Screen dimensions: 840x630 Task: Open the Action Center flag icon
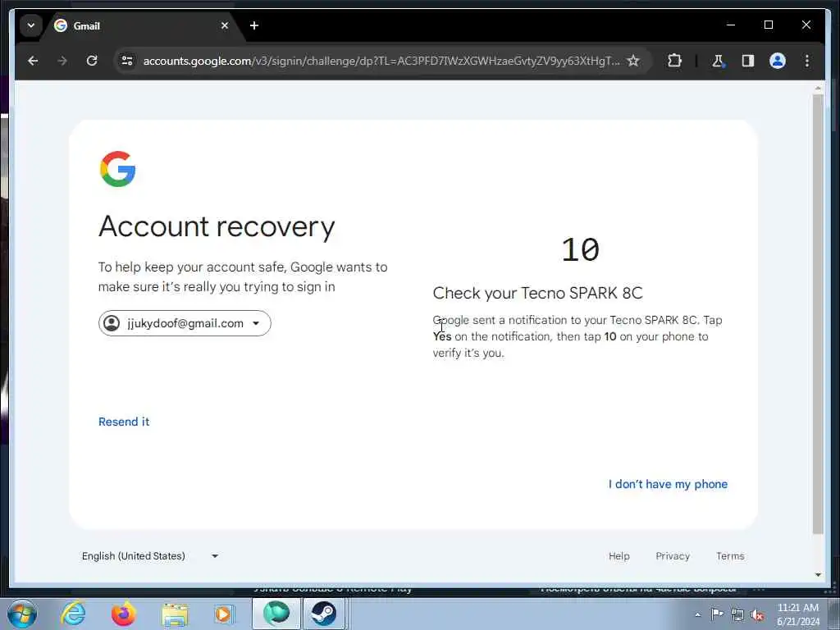(x=717, y=614)
